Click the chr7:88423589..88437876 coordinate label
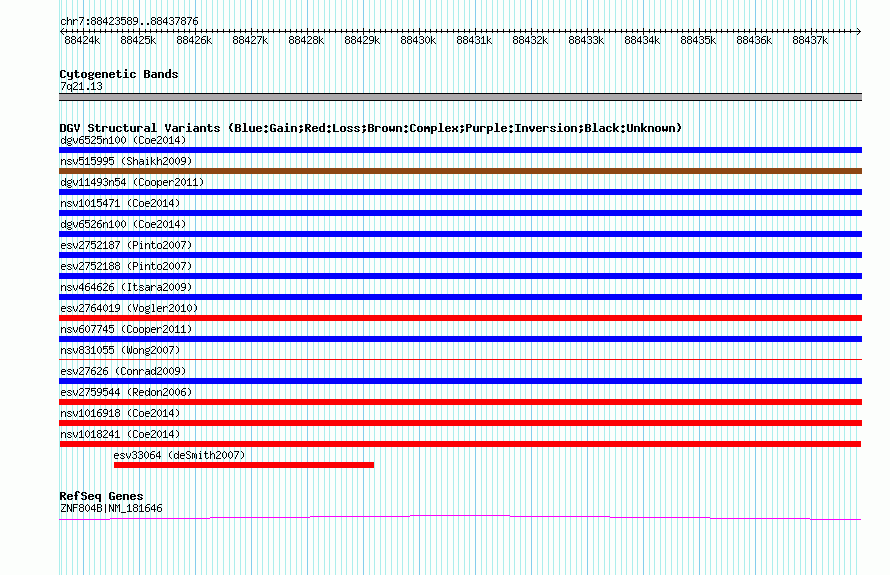Image resolution: width=890 pixels, height=575 pixels. pyautogui.click(x=129, y=22)
